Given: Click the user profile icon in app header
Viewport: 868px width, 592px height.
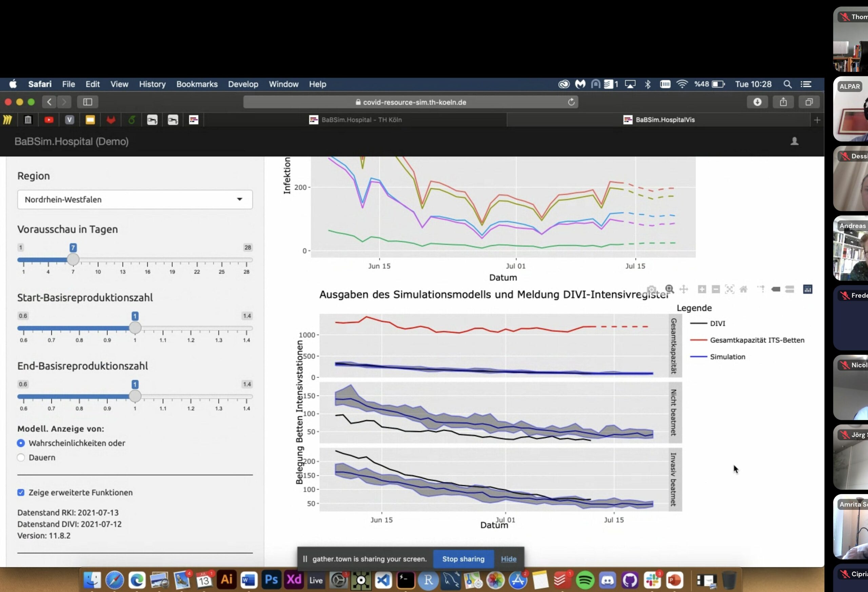Looking at the screenshot, I should 794,141.
